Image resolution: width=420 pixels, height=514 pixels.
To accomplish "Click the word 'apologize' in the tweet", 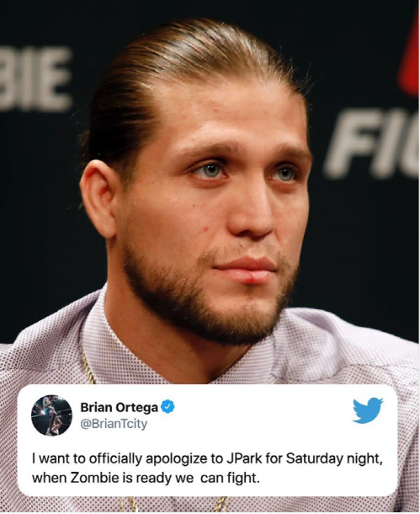I will tap(177, 459).
